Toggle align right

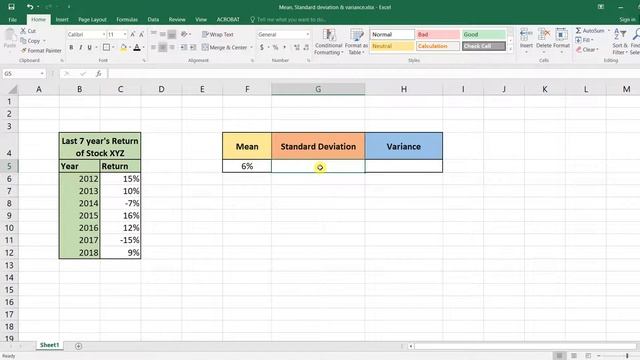[x=172, y=48]
